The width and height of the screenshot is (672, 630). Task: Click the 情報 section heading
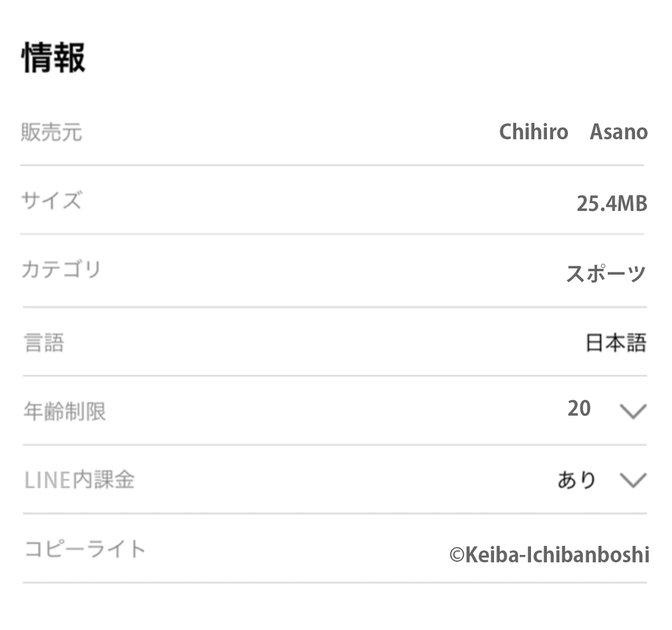53,57
